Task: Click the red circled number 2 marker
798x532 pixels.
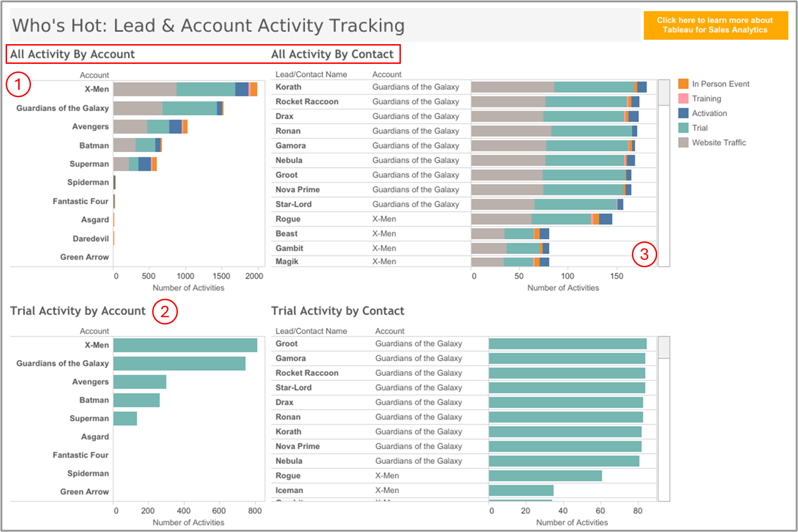Action: [x=165, y=311]
